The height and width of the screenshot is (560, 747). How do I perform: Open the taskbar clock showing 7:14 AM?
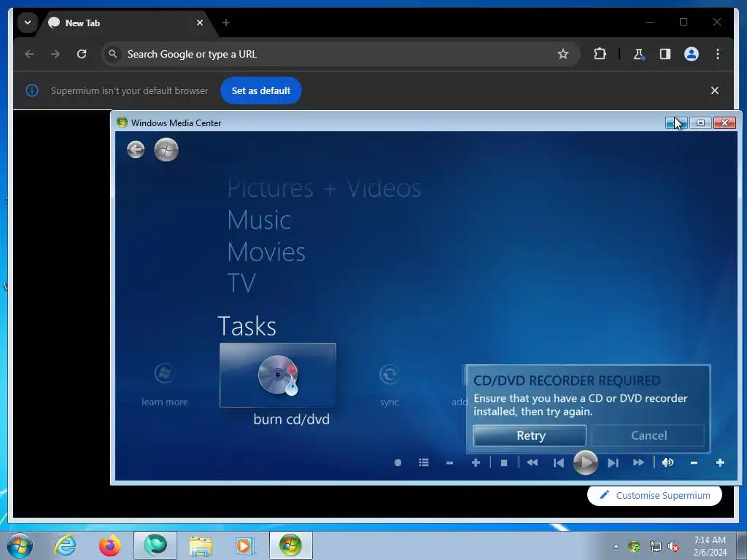[710, 546]
